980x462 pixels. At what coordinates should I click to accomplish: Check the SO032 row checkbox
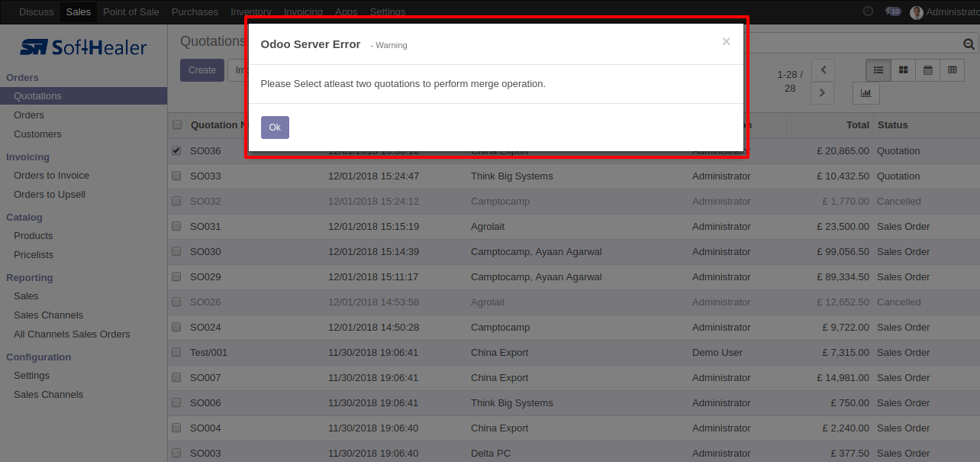[x=176, y=201]
